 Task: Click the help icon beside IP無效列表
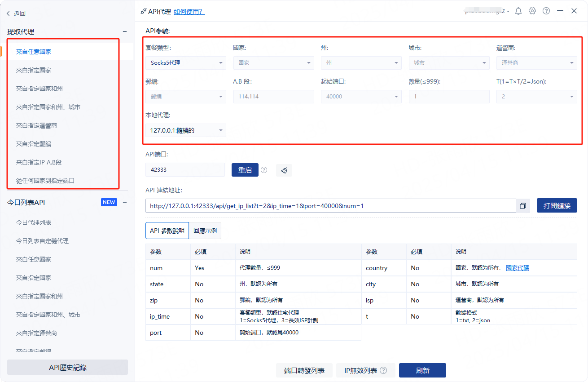point(383,371)
